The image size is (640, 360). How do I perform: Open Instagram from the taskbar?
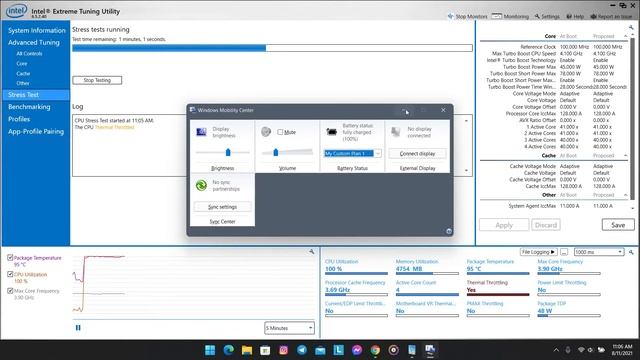click(283, 350)
